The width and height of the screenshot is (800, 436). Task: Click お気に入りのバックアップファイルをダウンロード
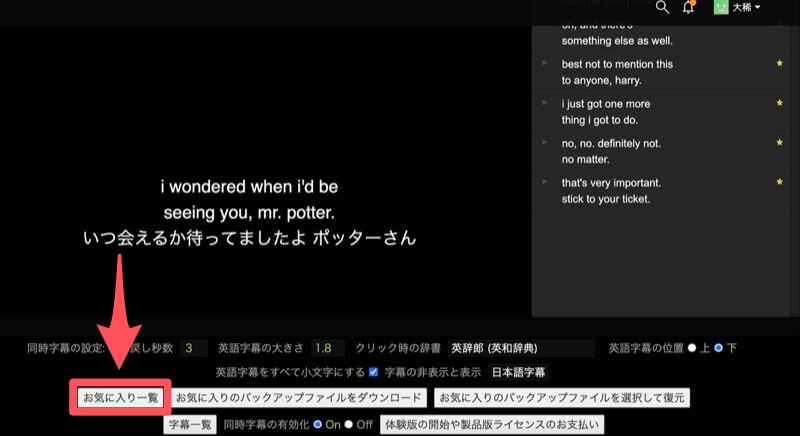click(300, 397)
